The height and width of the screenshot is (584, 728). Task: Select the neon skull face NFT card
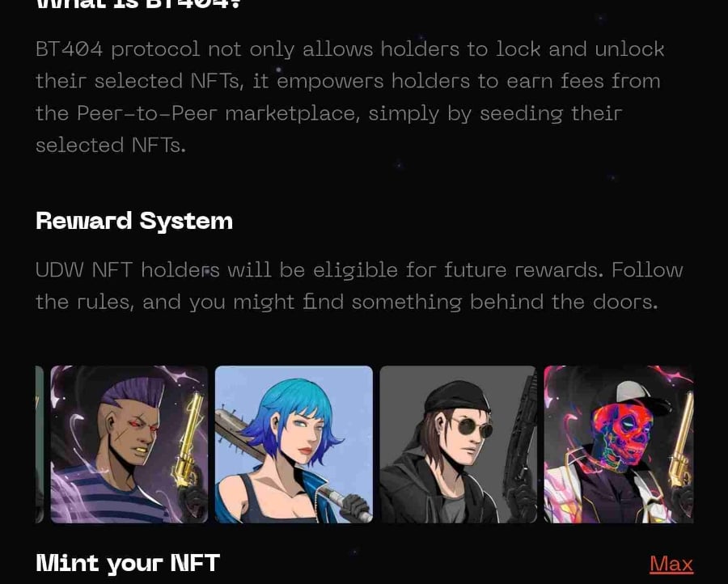point(619,444)
